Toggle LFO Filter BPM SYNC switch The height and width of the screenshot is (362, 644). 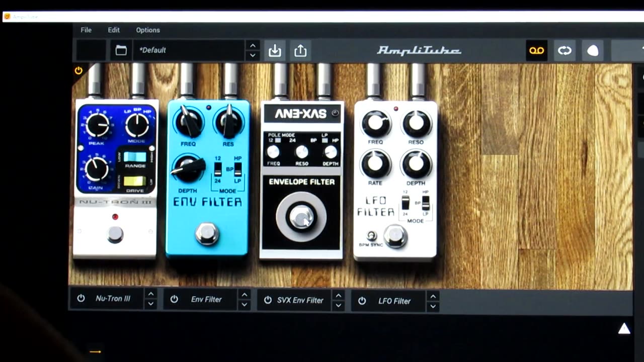pyautogui.click(x=372, y=235)
